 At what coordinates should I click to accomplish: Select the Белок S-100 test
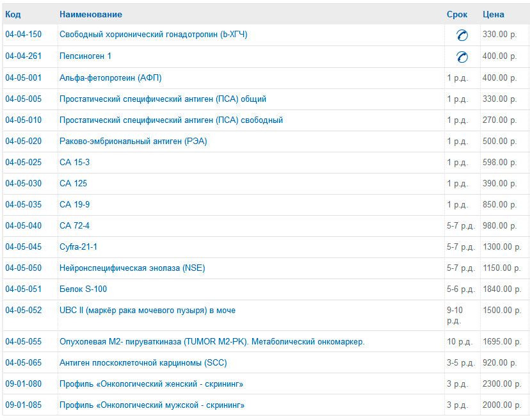(x=83, y=289)
